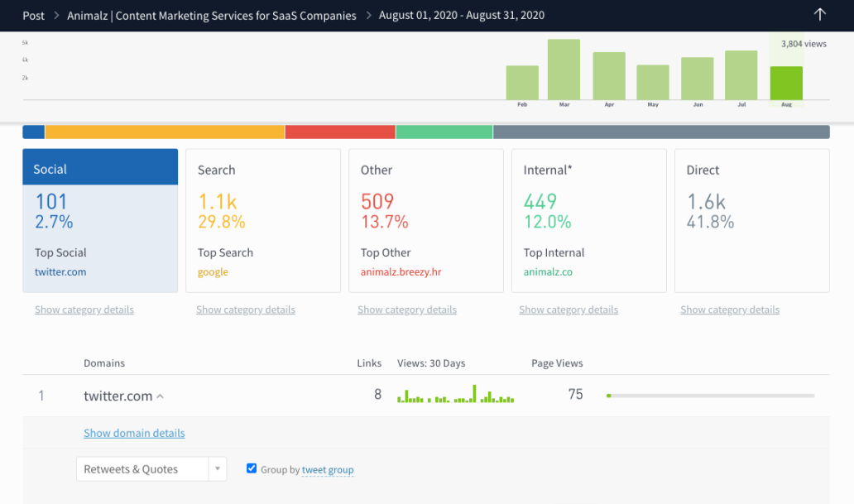854x504 pixels.
Task: Open the animalz.co link under Top Internal
Action: coord(544,271)
